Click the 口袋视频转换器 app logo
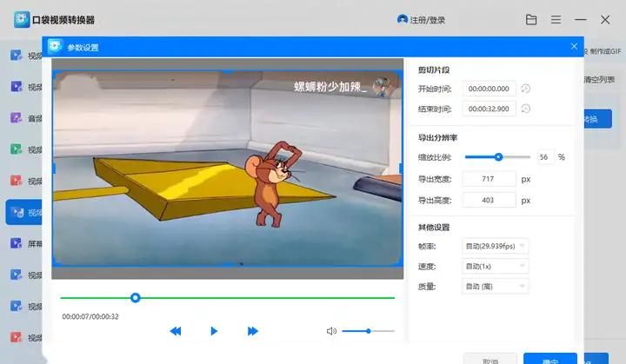This screenshot has height=364, width=626. (x=22, y=20)
